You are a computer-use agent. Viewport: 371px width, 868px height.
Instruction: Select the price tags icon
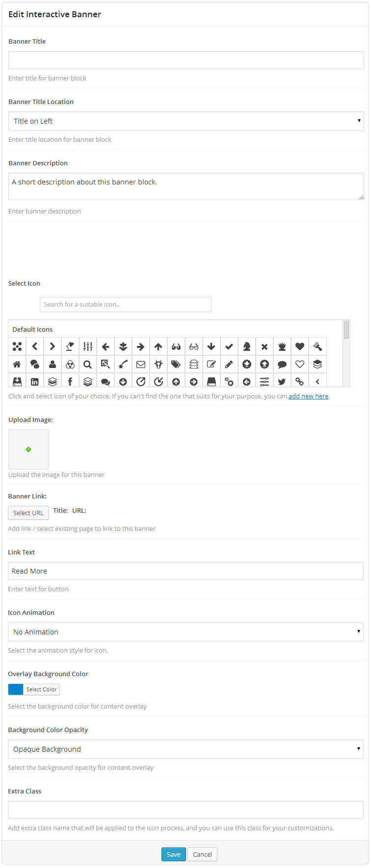tap(176, 364)
